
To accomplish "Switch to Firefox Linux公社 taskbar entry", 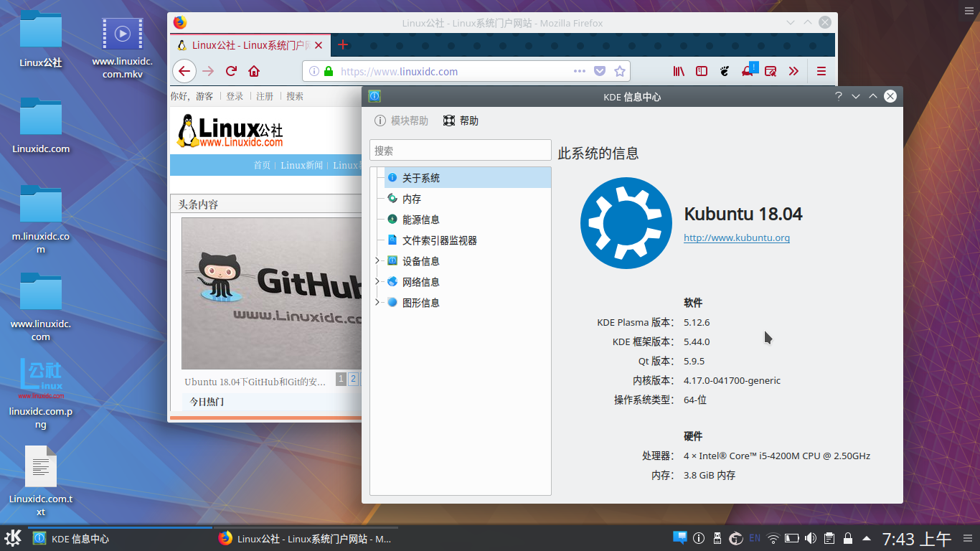I will click(306, 538).
